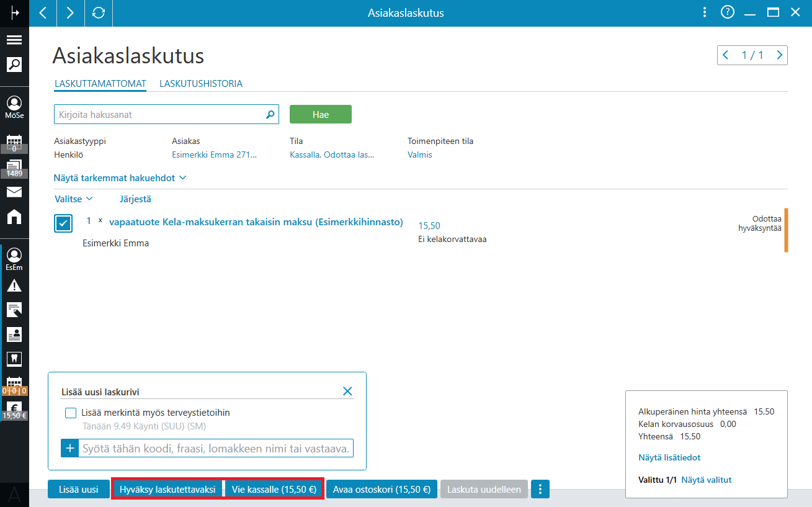This screenshot has height=507, width=812.
Task: Open the mail envelope icon in sidebar
Action: point(14,192)
